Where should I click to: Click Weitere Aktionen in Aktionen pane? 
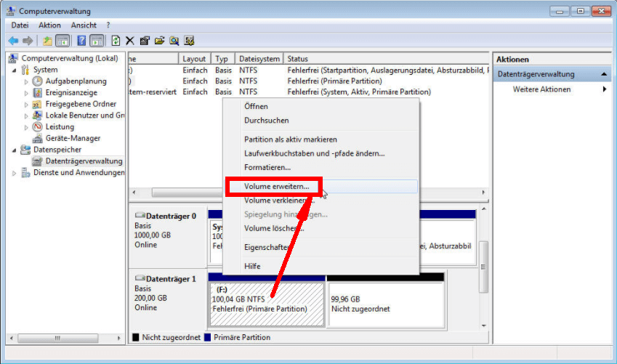[x=541, y=89]
